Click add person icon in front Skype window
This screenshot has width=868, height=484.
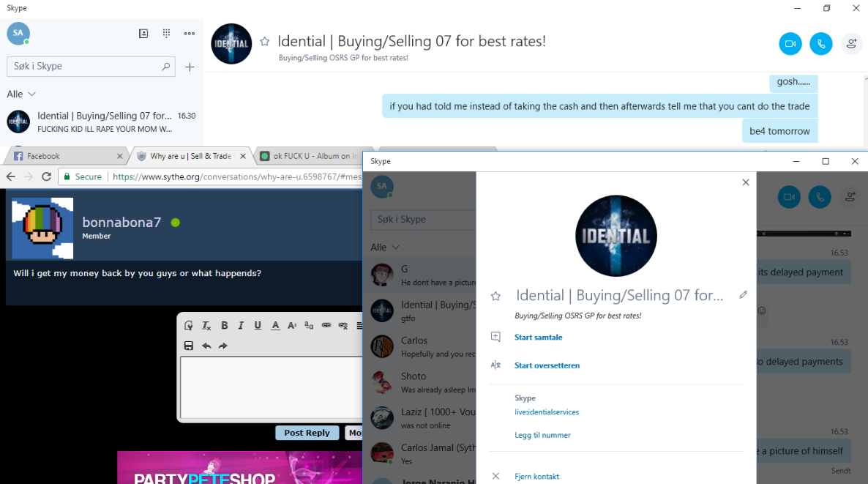[x=850, y=197]
